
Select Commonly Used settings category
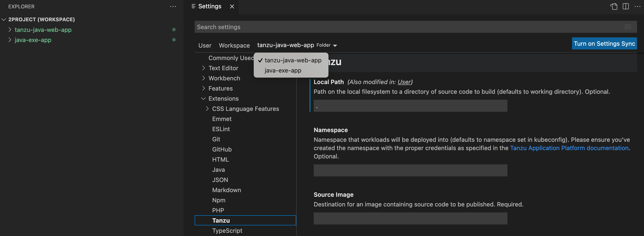point(231,58)
